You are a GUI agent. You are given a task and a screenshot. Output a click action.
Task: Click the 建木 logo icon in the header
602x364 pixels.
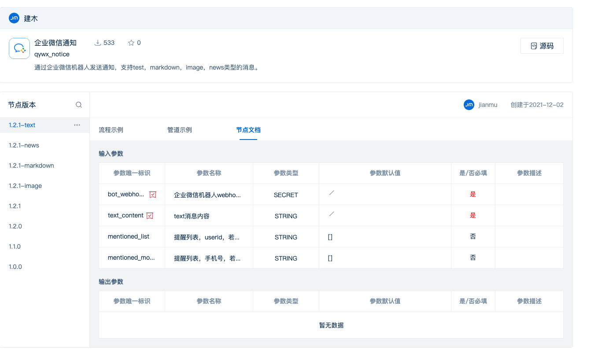pyautogui.click(x=14, y=18)
